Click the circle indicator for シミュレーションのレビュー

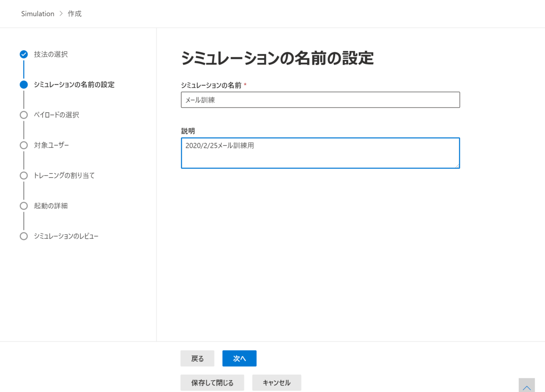23,236
